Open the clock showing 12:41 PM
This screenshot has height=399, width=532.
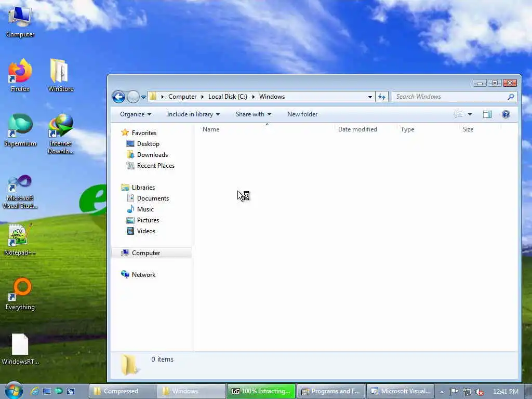click(x=505, y=392)
